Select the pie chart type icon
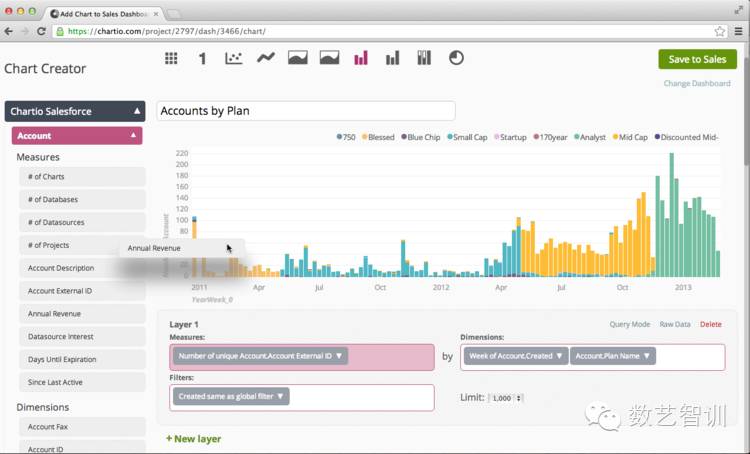Screen dimensions: 750x454 pos(456,58)
